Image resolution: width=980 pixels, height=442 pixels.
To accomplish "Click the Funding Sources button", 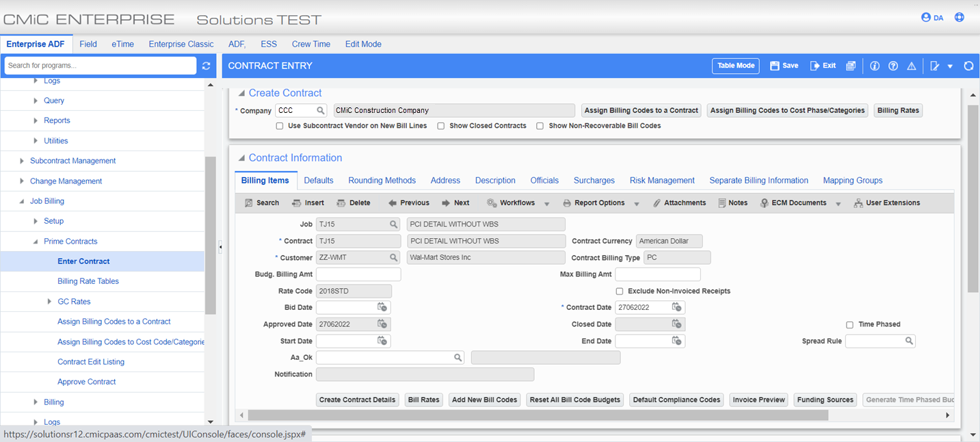I will point(825,400).
